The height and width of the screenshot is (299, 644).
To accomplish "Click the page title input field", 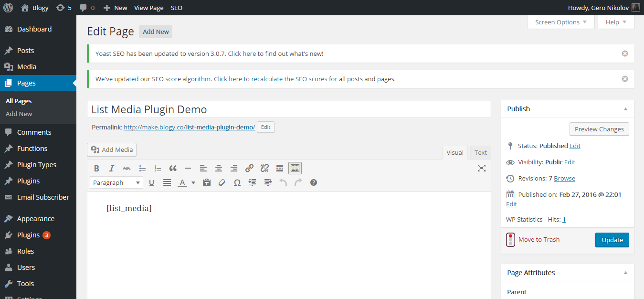I will tap(289, 109).
